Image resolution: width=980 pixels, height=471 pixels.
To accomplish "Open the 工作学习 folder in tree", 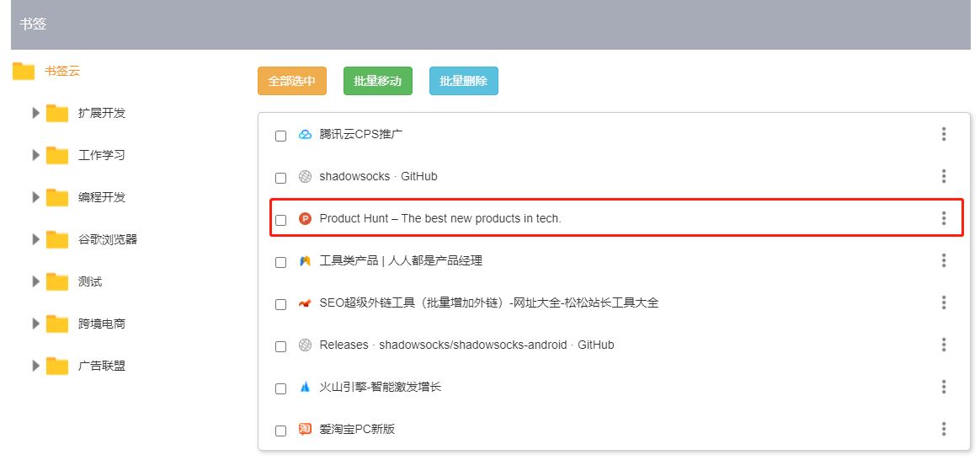I will coord(102,154).
